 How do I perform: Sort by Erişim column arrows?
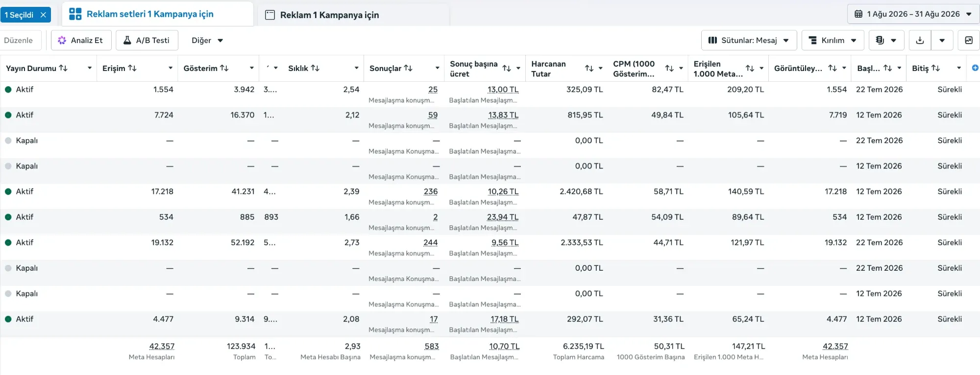[132, 68]
